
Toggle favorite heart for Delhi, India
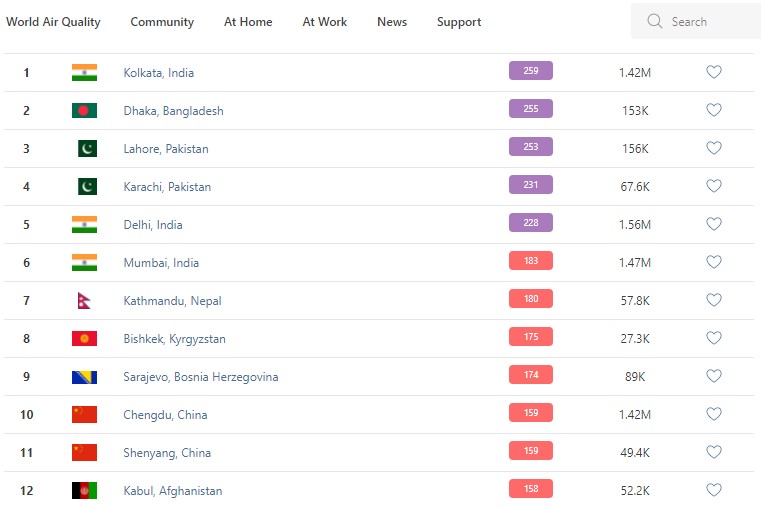(x=714, y=224)
